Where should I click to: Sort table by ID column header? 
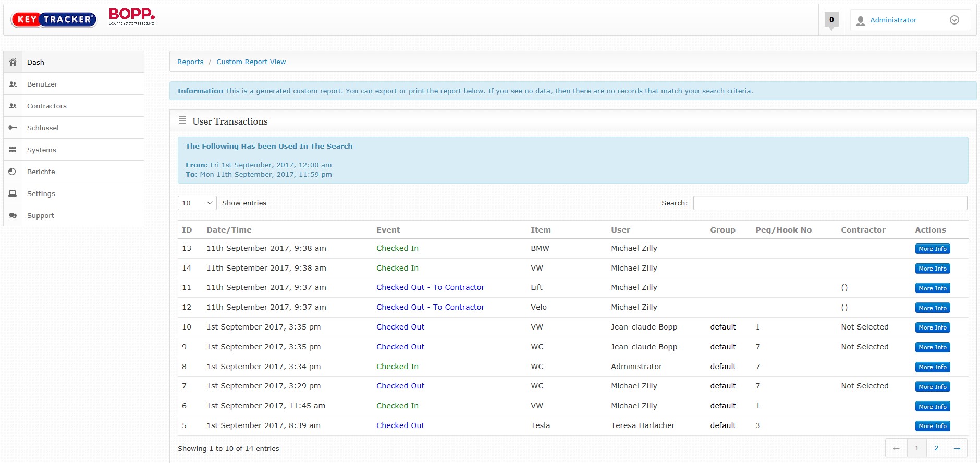[x=187, y=230]
